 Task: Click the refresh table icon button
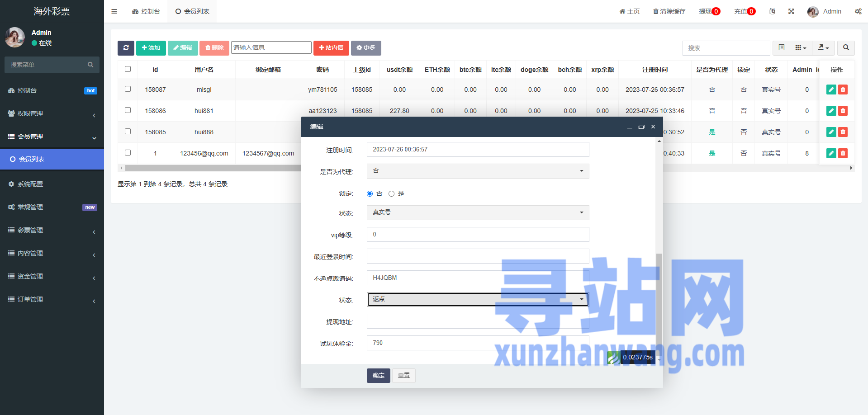[126, 48]
